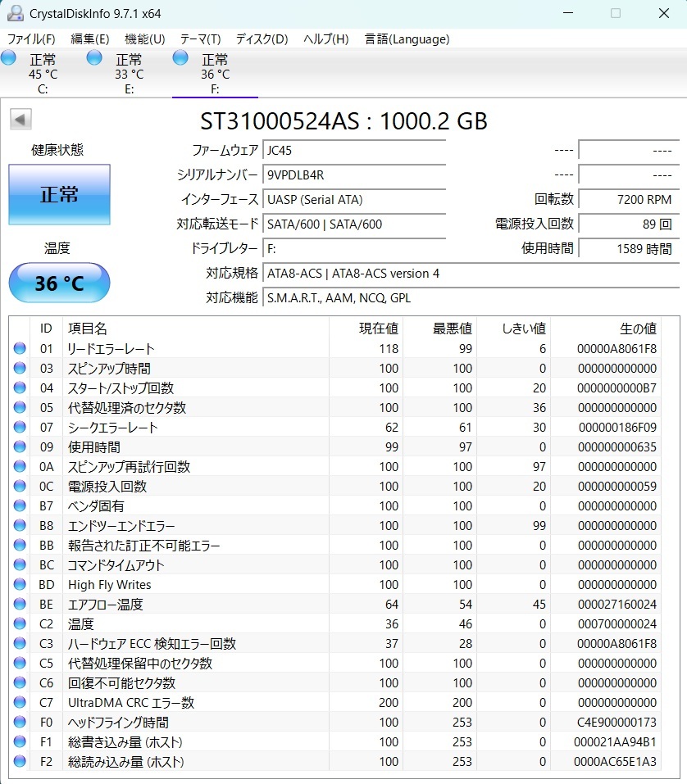Open the 機能(U) menu

point(144,39)
